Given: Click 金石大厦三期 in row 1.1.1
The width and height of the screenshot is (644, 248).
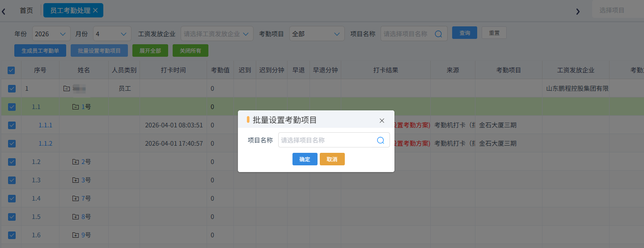Looking at the screenshot, I should tap(498, 125).
